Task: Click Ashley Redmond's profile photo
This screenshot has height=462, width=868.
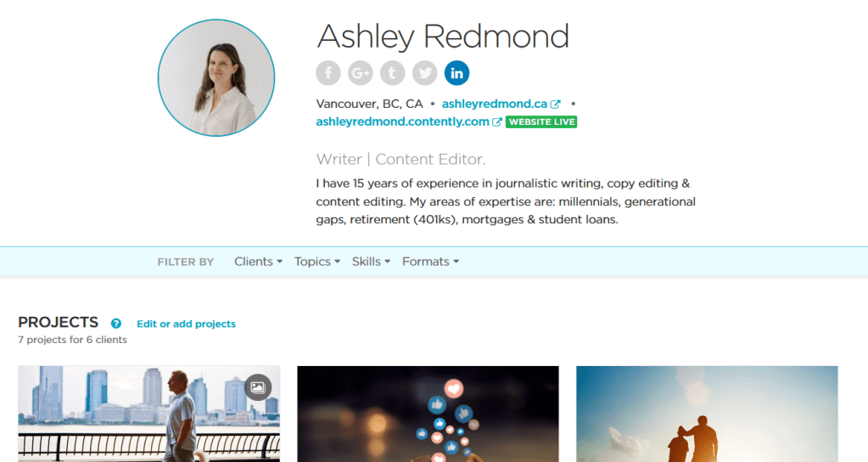Action: click(216, 77)
